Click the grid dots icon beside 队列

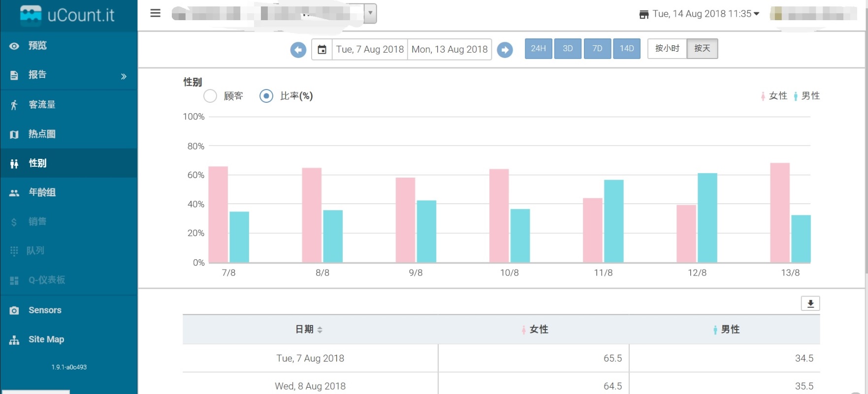[x=14, y=251]
